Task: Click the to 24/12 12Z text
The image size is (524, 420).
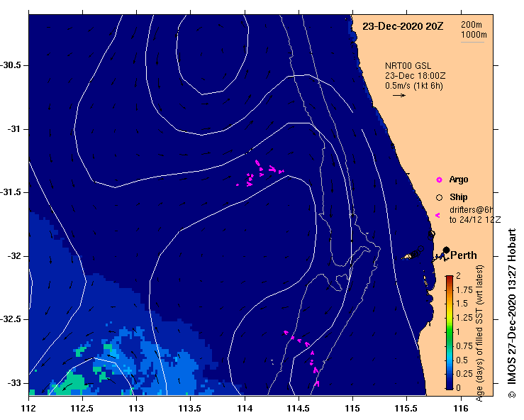Action: tap(475, 220)
